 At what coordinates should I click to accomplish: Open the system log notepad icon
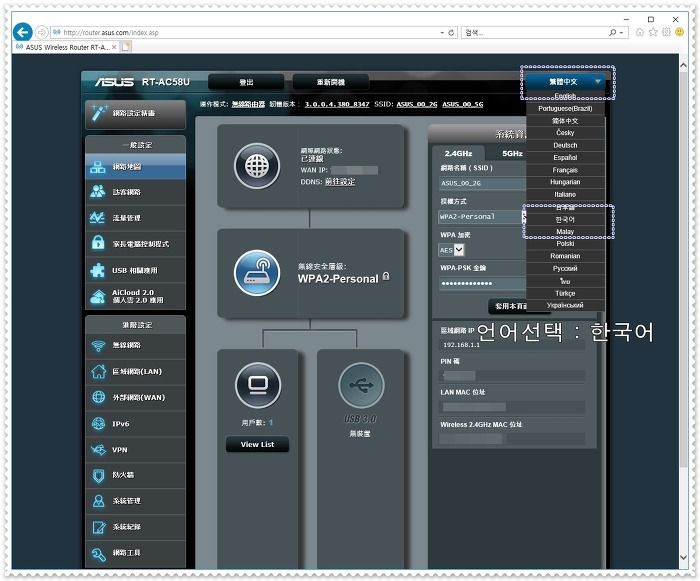click(98, 527)
